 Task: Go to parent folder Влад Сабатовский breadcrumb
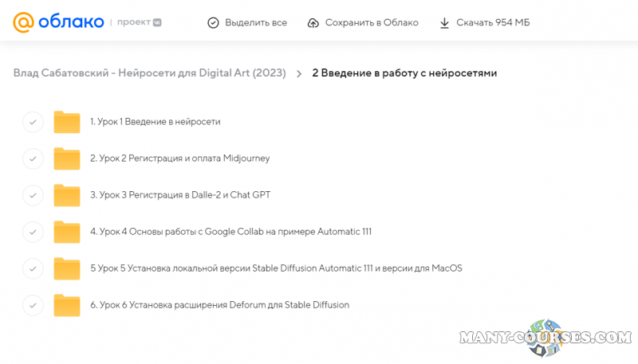pos(149,73)
